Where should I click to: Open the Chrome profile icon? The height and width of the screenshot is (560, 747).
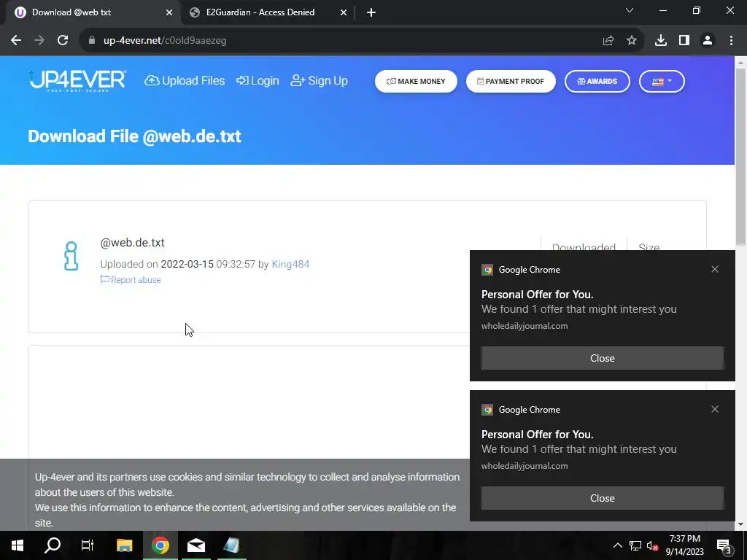tap(708, 41)
